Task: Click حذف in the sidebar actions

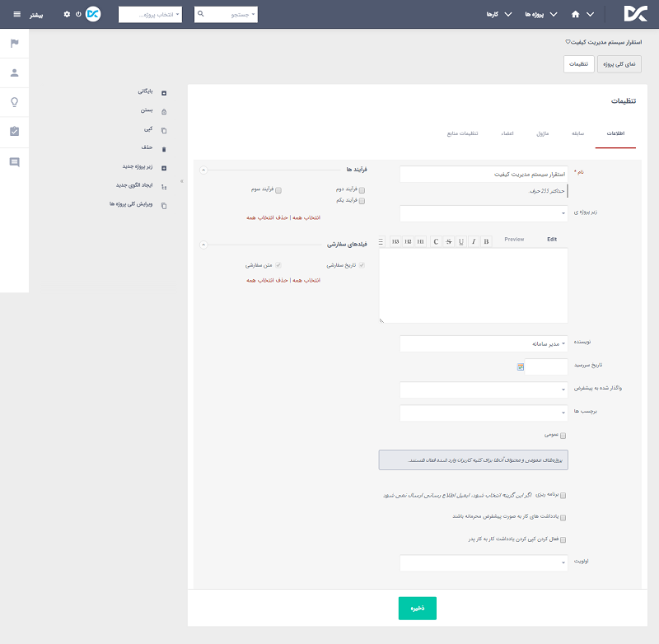Action: click(147, 147)
